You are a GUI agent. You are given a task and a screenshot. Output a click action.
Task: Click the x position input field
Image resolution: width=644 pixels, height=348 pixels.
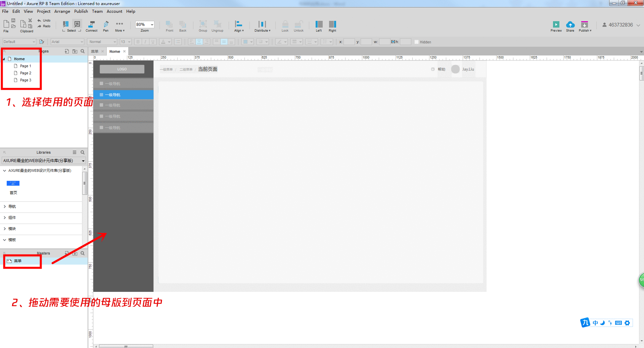349,42
